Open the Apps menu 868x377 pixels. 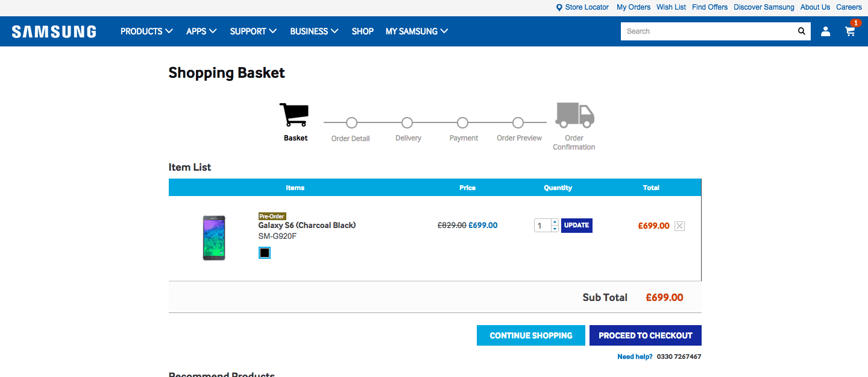(201, 31)
